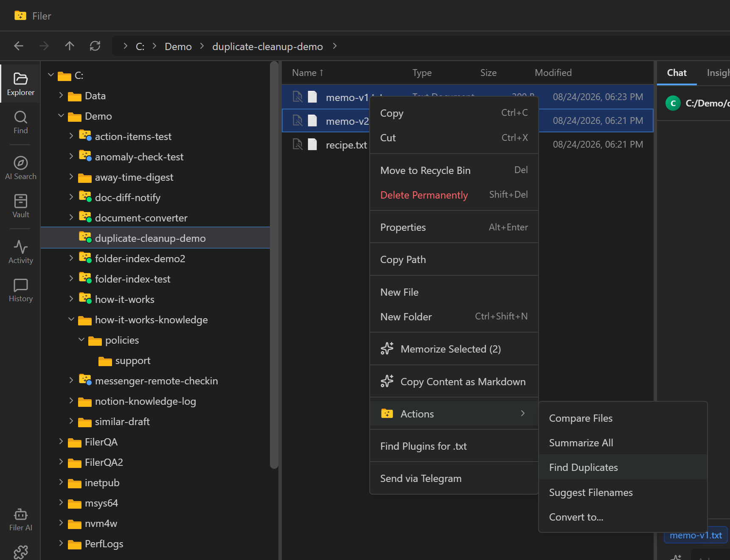Viewport: 730px width, 560px height.
Task: Open the Vault sidebar panel
Action: click(20, 206)
